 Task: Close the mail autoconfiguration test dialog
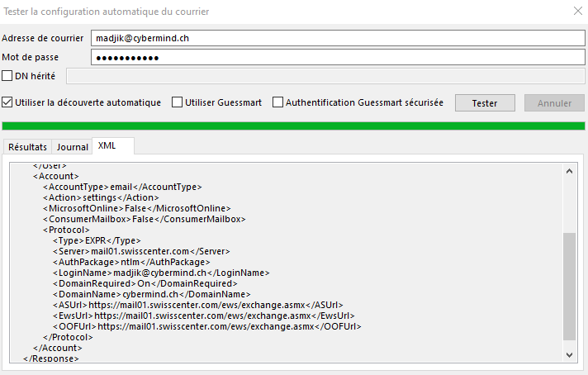(x=576, y=12)
